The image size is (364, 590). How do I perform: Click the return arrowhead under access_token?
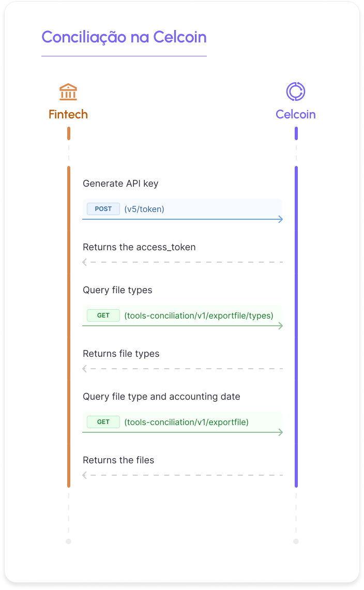[x=85, y=262]
